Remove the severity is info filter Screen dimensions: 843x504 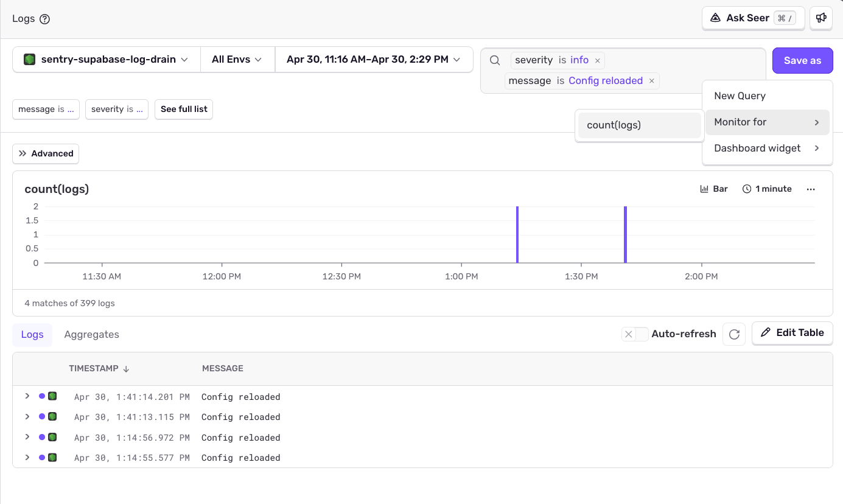click(598, 60)
